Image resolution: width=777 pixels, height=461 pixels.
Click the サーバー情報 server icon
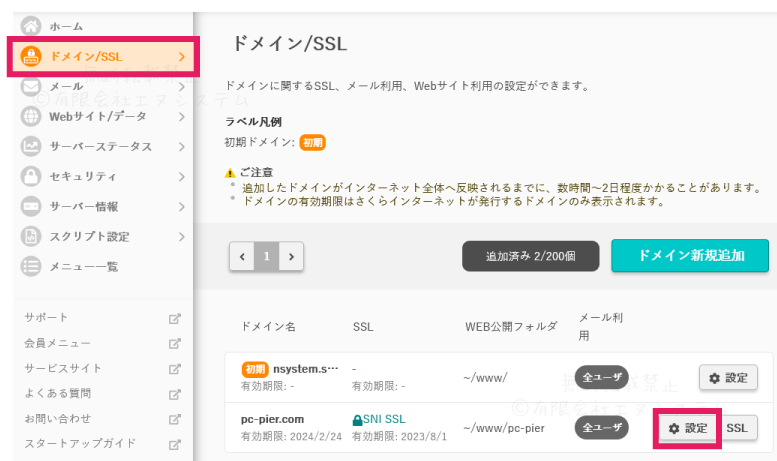pyautogui.click(x=31, y=206)
